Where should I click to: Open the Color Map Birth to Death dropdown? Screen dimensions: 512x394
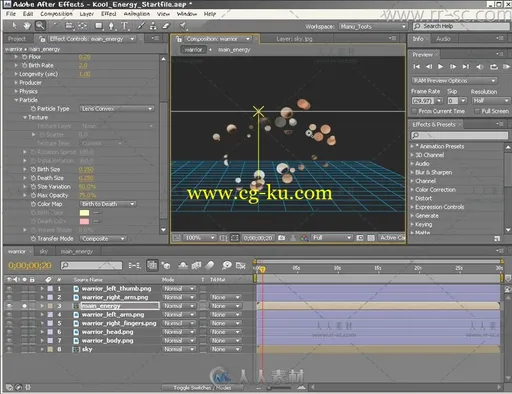108,204
